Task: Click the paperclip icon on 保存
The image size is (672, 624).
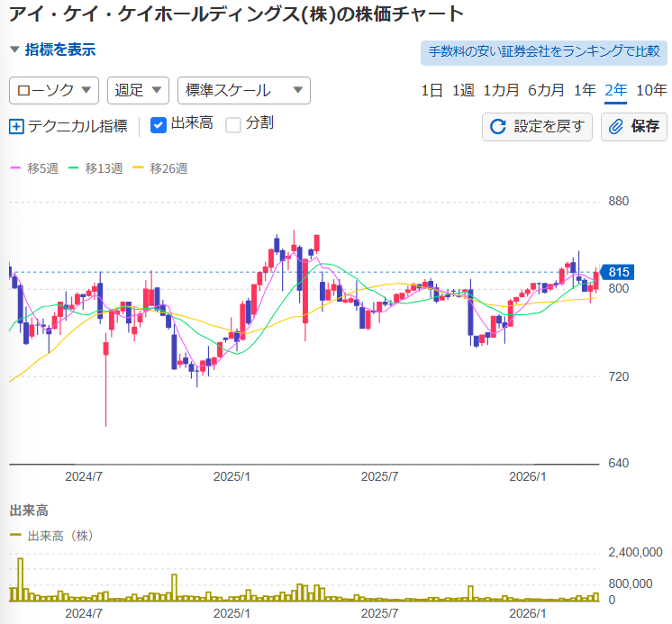Action: point(617,126)
